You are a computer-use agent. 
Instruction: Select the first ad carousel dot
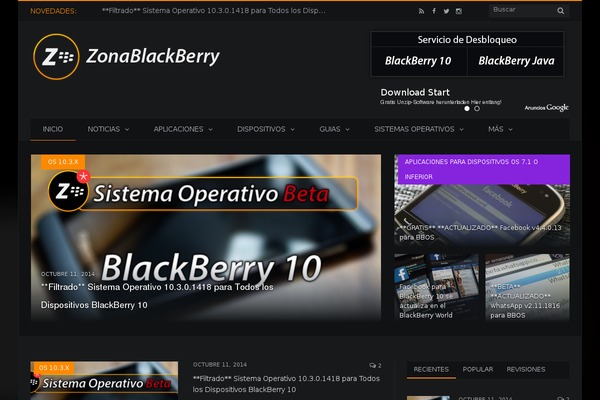tap(467, 109)
